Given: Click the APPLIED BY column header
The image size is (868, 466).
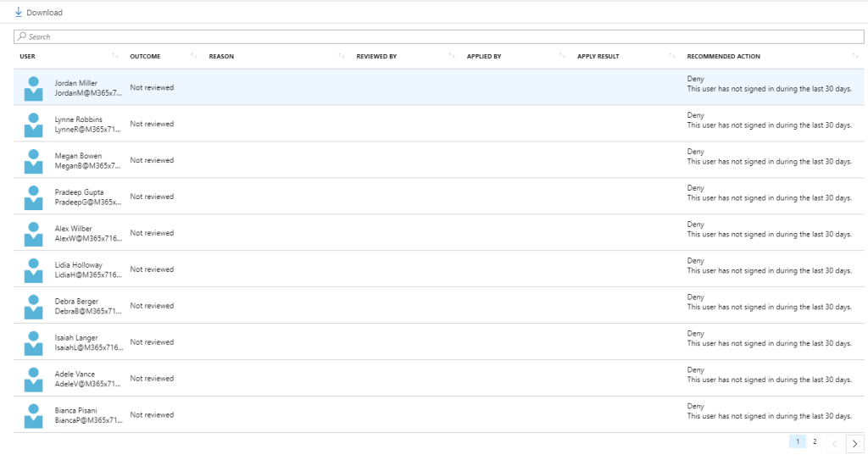Looking at the screenshot, I should [x=484, y=57].
